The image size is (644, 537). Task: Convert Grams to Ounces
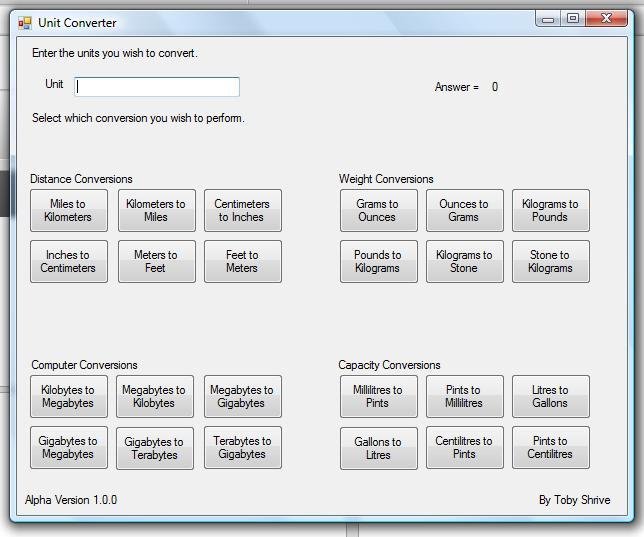(379, 210)
